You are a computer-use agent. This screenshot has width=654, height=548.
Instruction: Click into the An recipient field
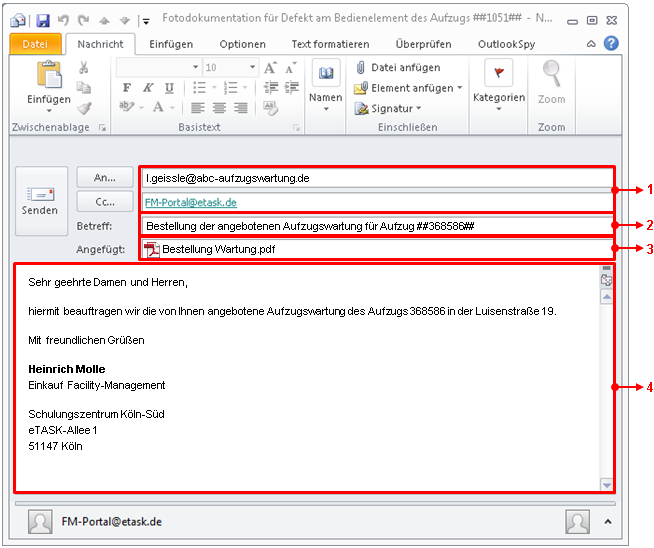(x=377, y=178)
